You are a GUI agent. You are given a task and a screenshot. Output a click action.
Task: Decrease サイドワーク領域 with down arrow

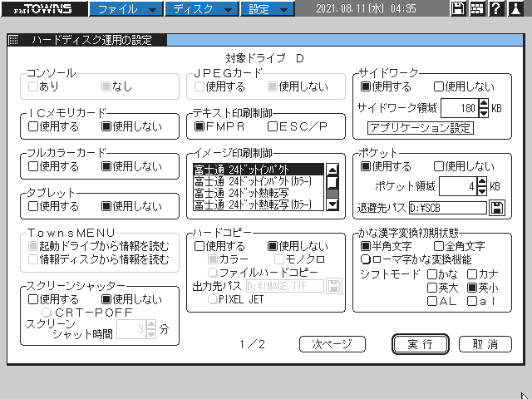pyautogui.click(x=484, y=113)
